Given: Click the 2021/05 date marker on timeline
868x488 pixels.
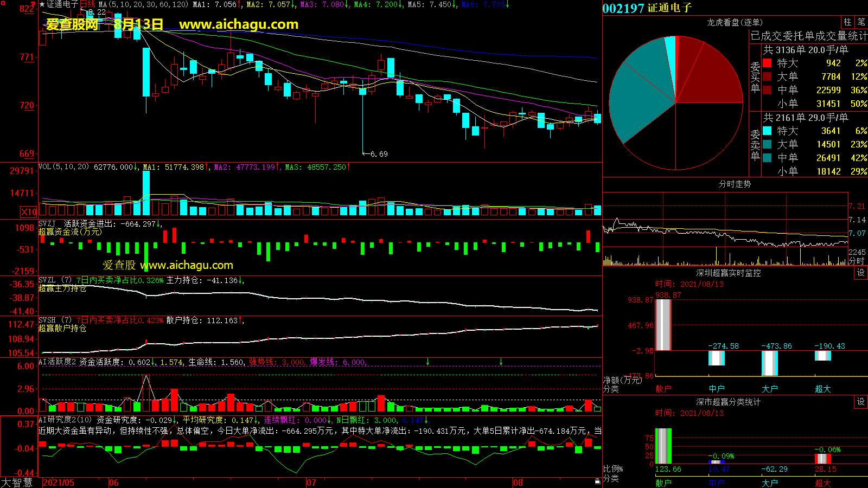Looking at the screenshot, I should (59, 483).
